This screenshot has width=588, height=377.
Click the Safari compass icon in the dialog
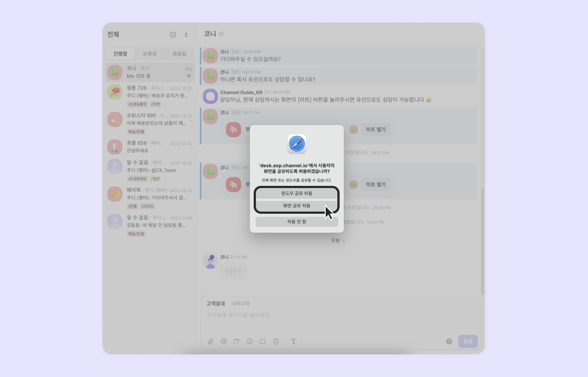pos(297,144)
